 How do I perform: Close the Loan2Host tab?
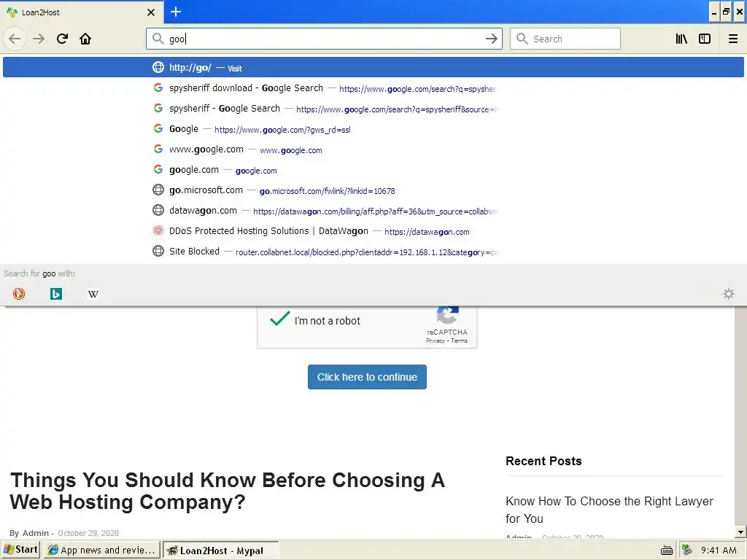click(151, 12)
